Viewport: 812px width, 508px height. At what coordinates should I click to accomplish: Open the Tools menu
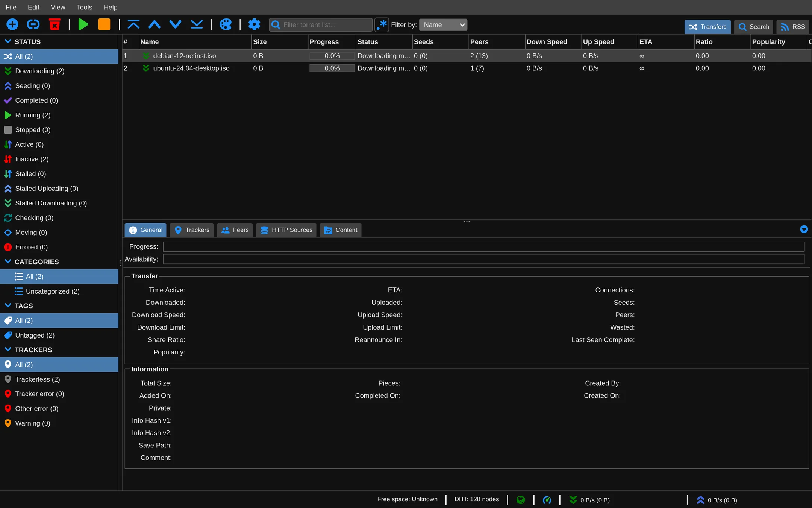[x=84, y=7]
